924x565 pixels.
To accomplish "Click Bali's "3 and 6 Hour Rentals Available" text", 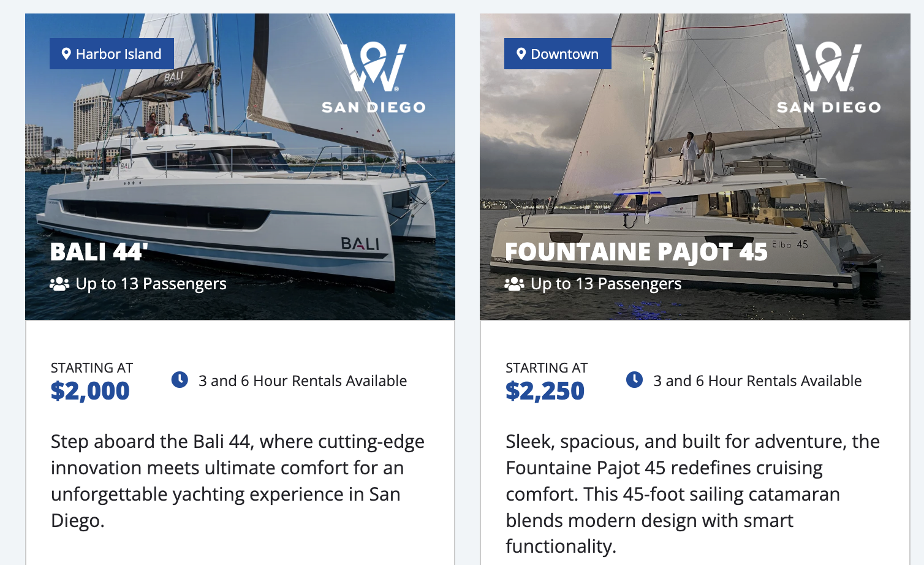I will click(302, 381).
